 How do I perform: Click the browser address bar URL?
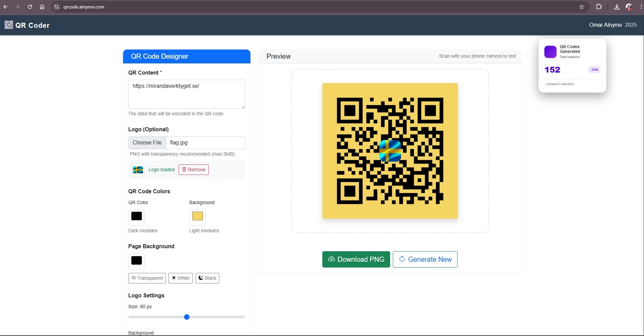84,7
